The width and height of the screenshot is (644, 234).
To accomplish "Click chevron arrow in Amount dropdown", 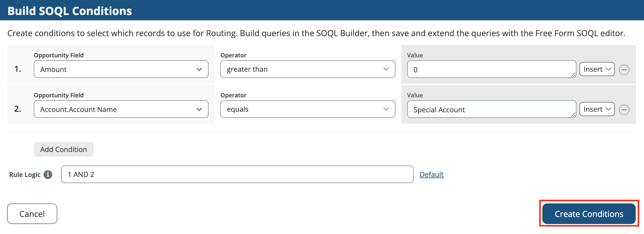I will [199, 70].
